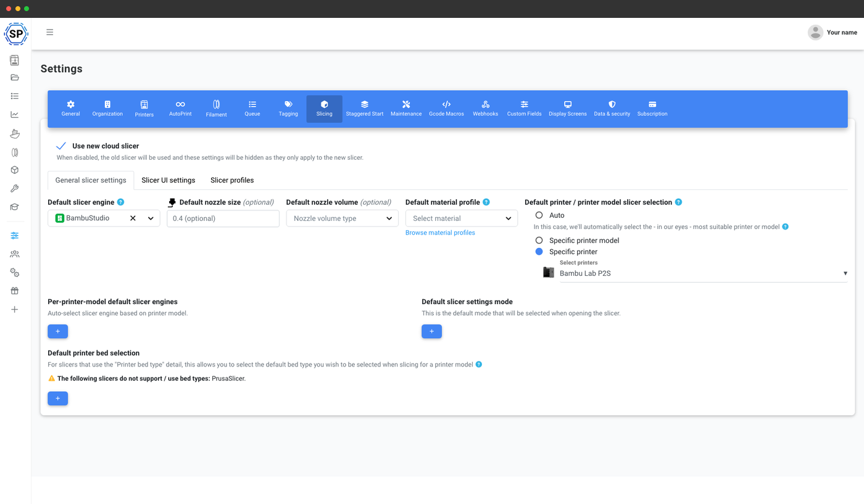Select the Specific printer model radio option

click(x=539, y=241)
